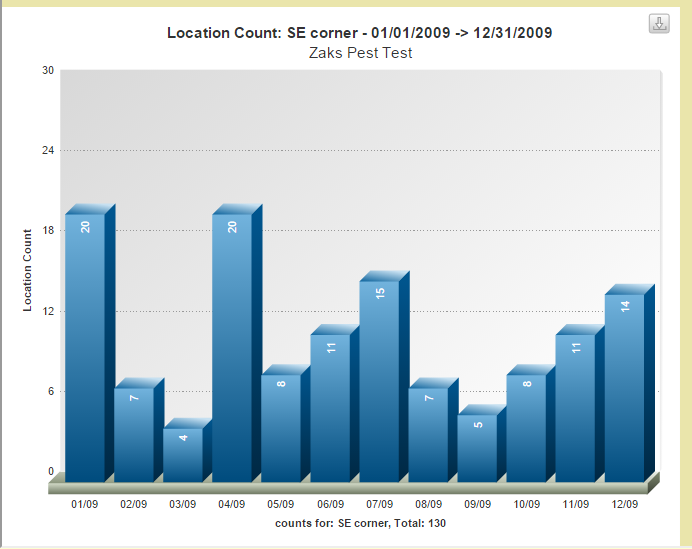Select the 02/09 bar with value 7
This screenshot has width=692, height=549.
click(x=134, y=433)
